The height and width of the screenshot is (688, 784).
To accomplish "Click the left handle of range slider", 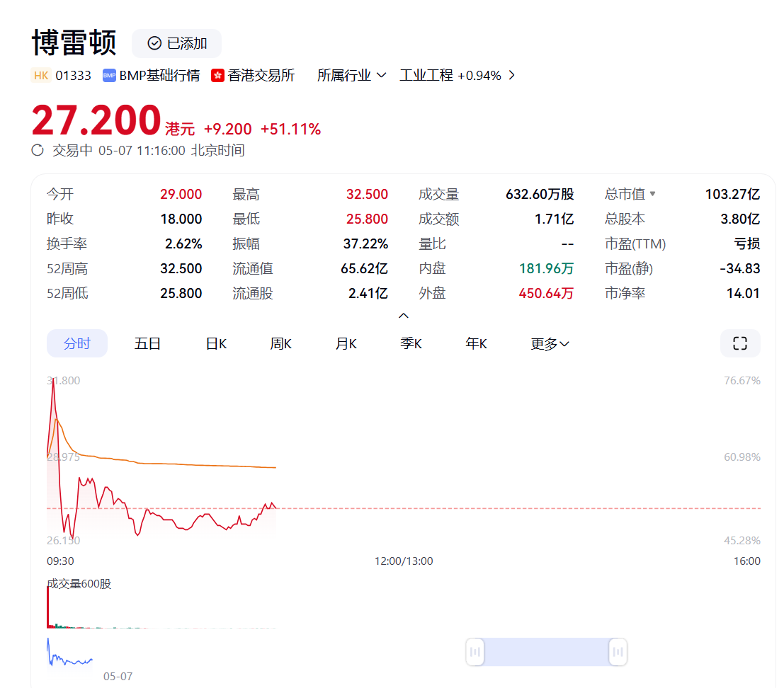I will (x=475, y=651).
